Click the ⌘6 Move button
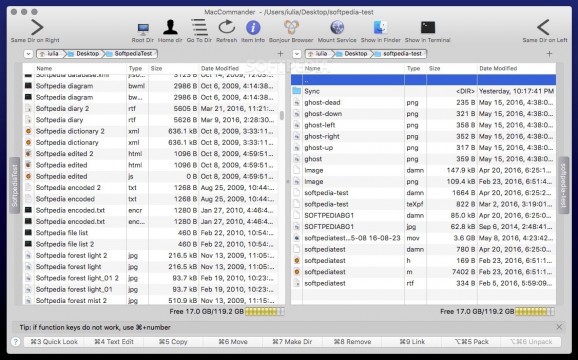Screen dimensions: 578x360 click(x=233, y=342)
